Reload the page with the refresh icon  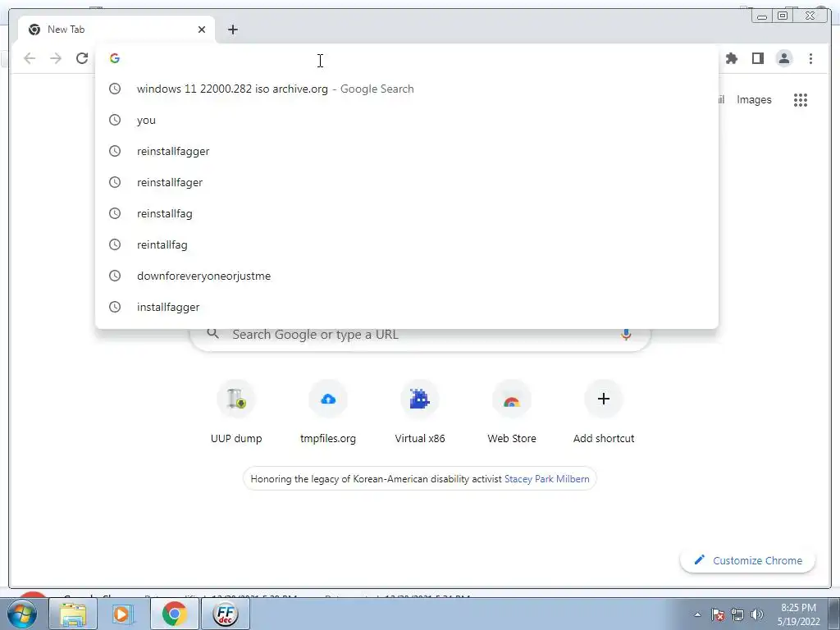(82, 58)
